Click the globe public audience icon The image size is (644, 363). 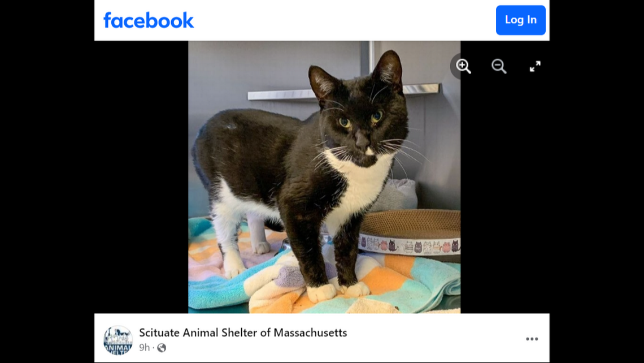tap(162, 348)
